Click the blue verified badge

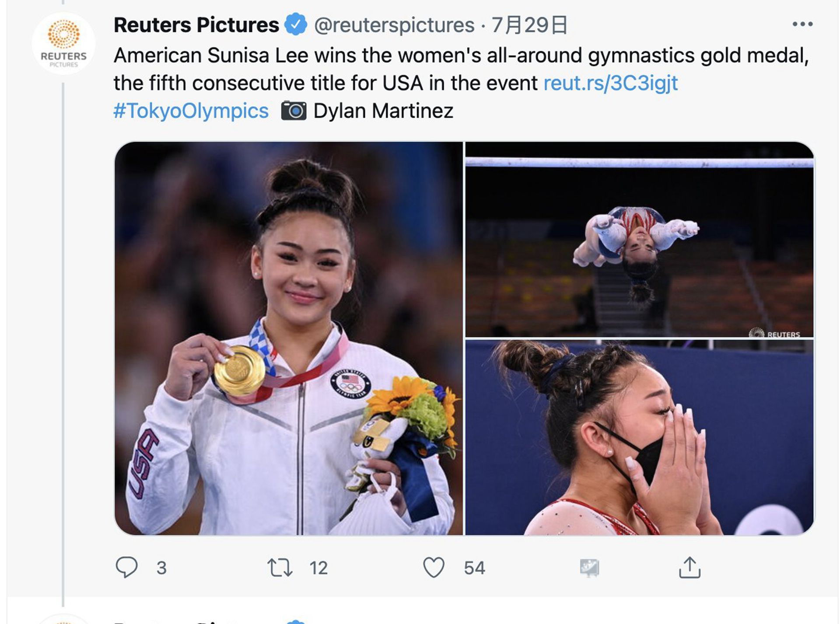click(x=296, y=24)
